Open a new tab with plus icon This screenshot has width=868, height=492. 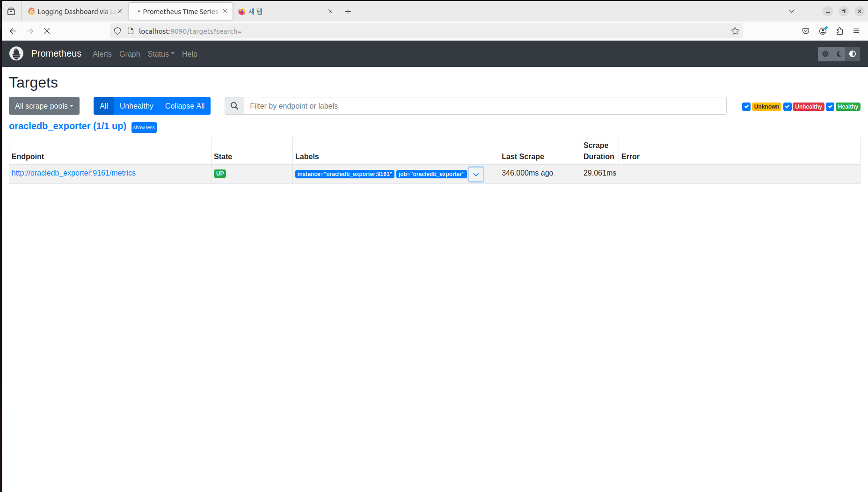pos(348,12)
